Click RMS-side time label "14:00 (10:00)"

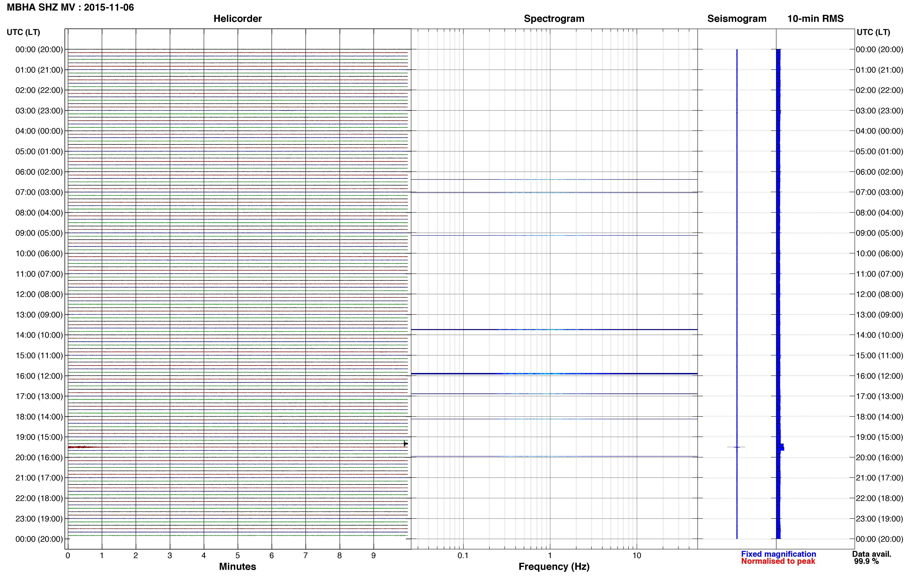(879, 335)
